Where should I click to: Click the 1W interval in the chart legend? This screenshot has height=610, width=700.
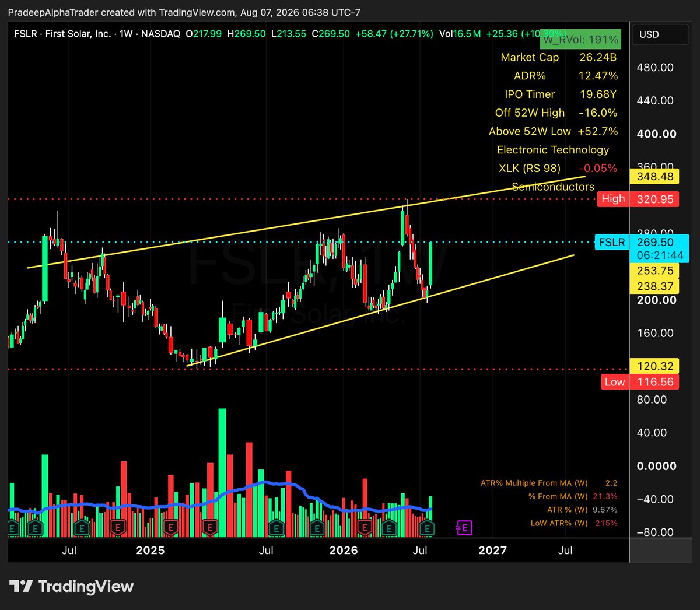click(126, 34)
